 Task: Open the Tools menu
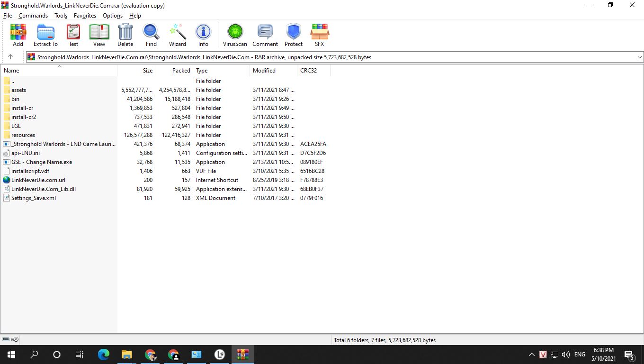(61, 16)
